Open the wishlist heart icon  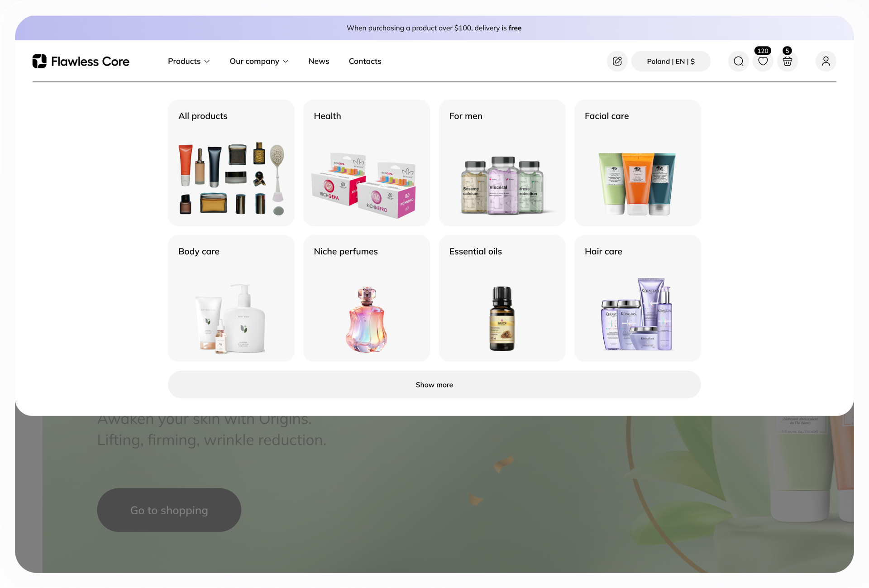tap(763, 62)
